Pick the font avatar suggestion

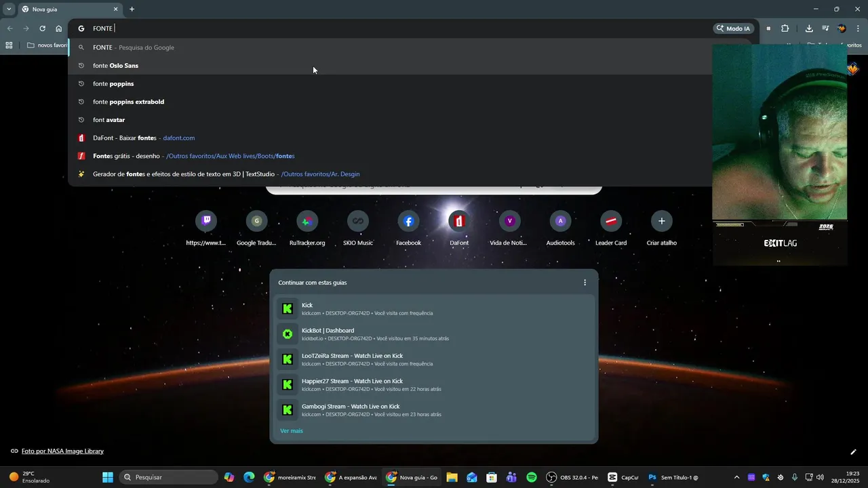pyautogui.click(x=390, y=120)
